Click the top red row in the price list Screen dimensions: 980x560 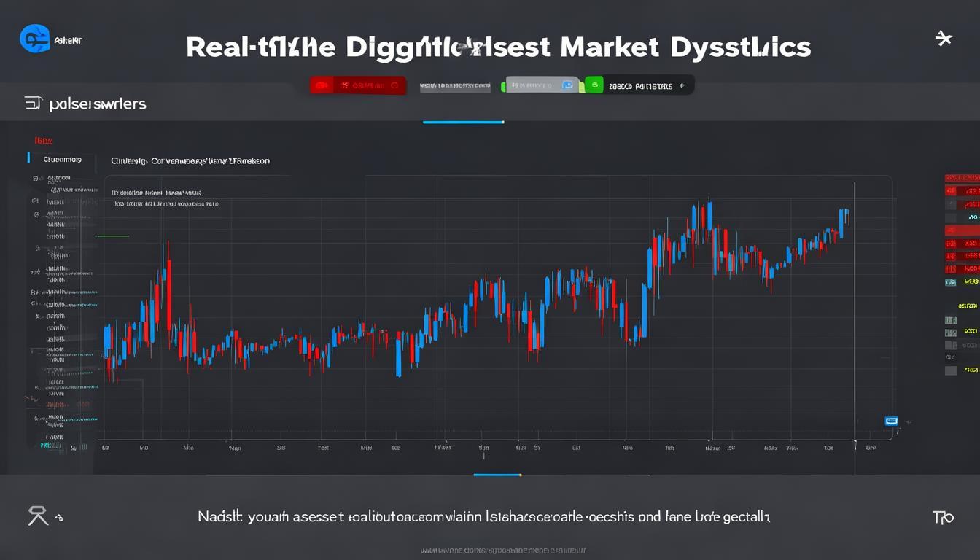click(961, 178)
